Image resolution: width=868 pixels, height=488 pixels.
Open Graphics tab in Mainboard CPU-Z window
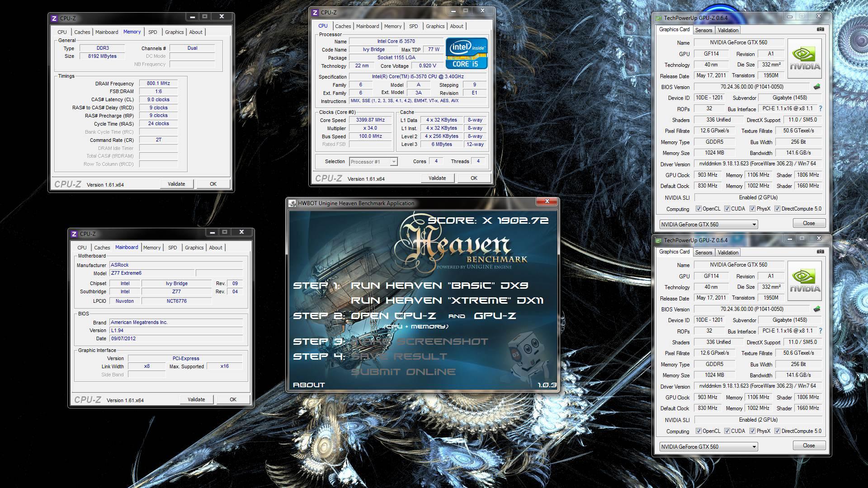point(194,248)
